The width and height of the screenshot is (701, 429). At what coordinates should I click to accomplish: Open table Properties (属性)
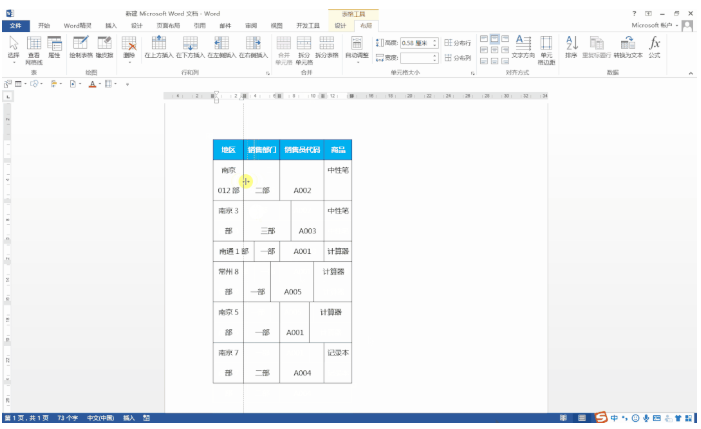click(x=54, y=47)
